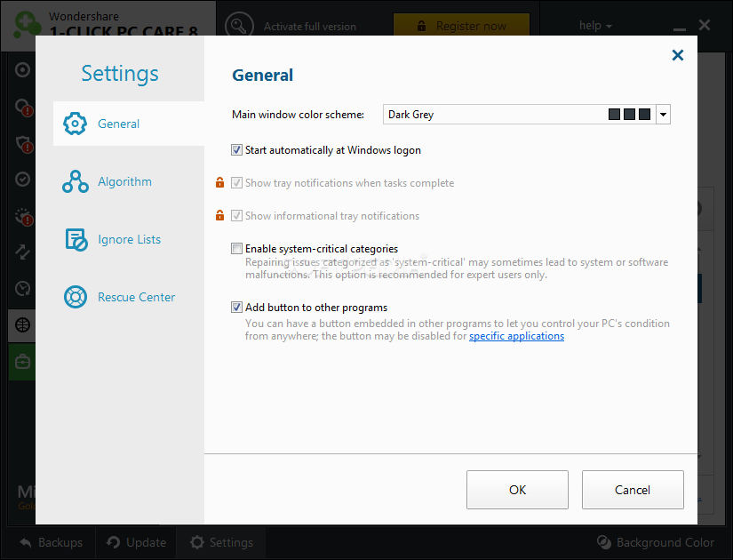This screenshot has height=560, width=733.
Task: Click the Background Color palette icon
Action: (x=604, y=542)
